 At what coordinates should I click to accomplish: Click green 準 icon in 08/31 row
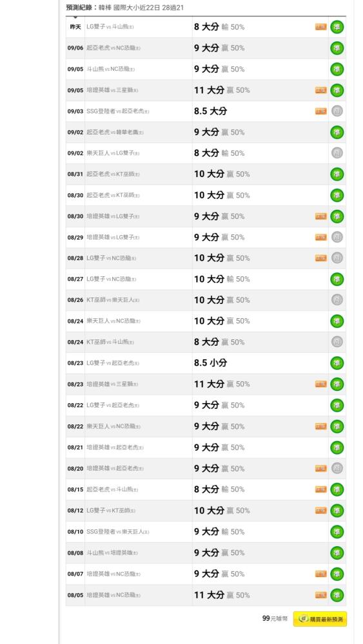(337, 174)
